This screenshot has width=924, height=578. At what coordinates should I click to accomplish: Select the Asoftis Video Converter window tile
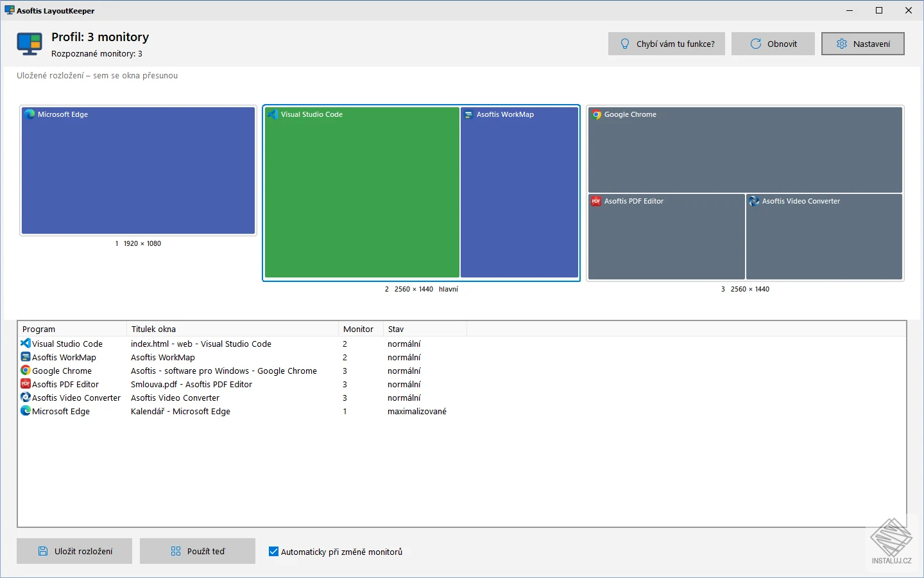point(825,237)
